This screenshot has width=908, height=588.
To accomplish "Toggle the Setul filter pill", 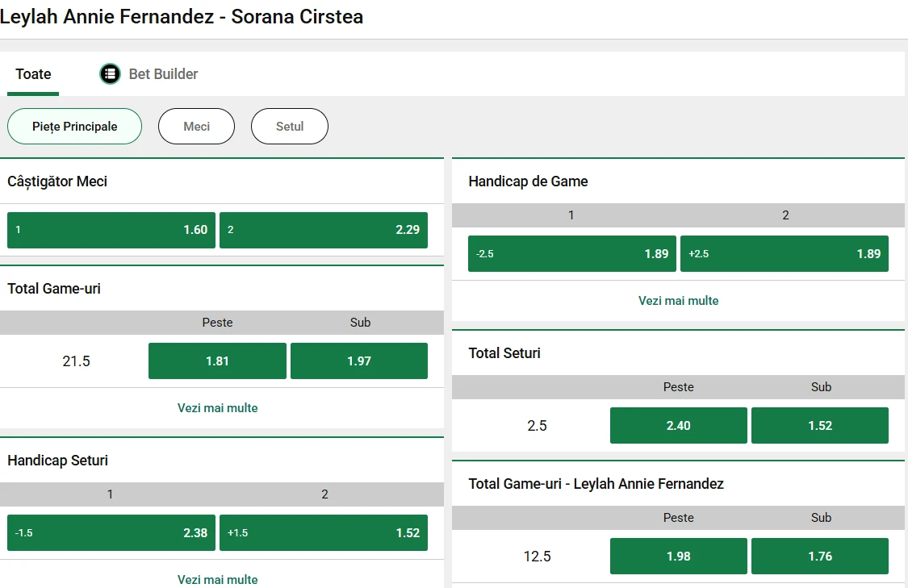I will (x=289, y=127).
